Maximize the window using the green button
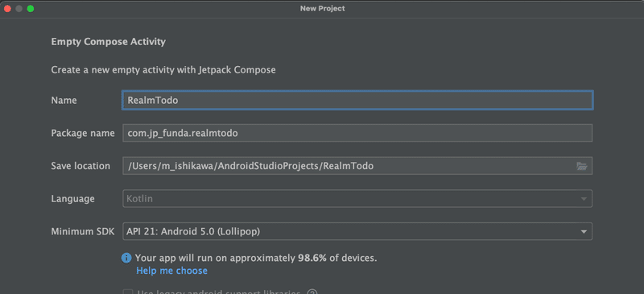Screen dimensions: 644x294 coord(31,9)
